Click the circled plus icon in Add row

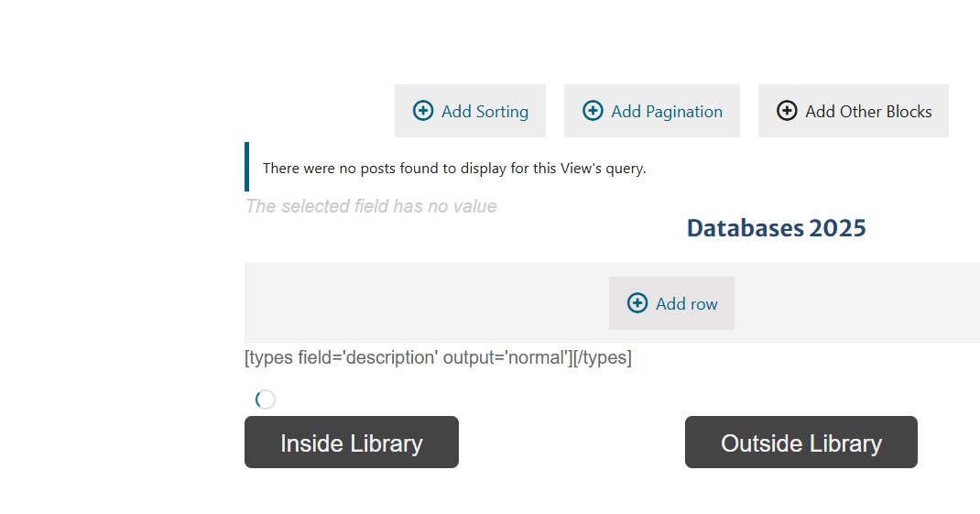point(637,303)
